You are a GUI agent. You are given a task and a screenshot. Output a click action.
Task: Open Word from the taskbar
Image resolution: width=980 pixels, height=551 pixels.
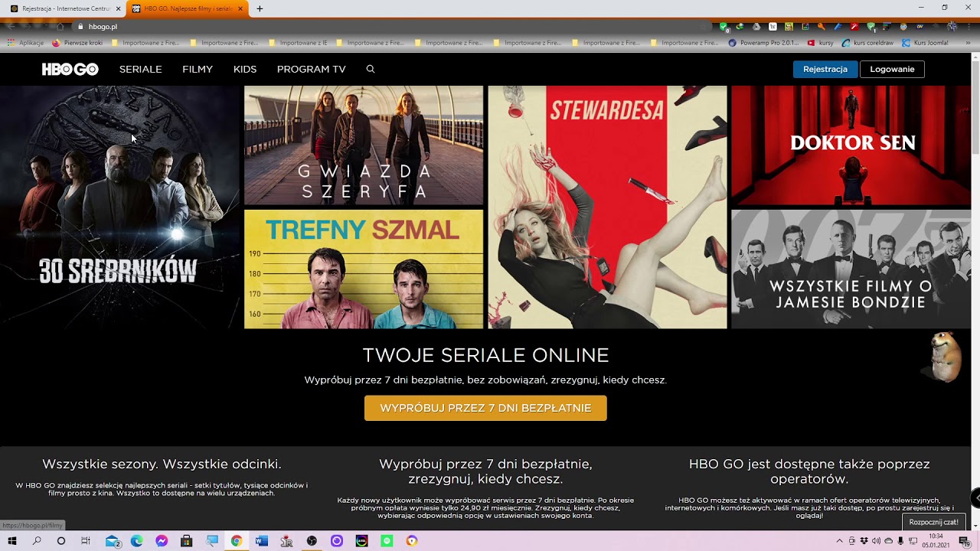click(x=262, y=541)
